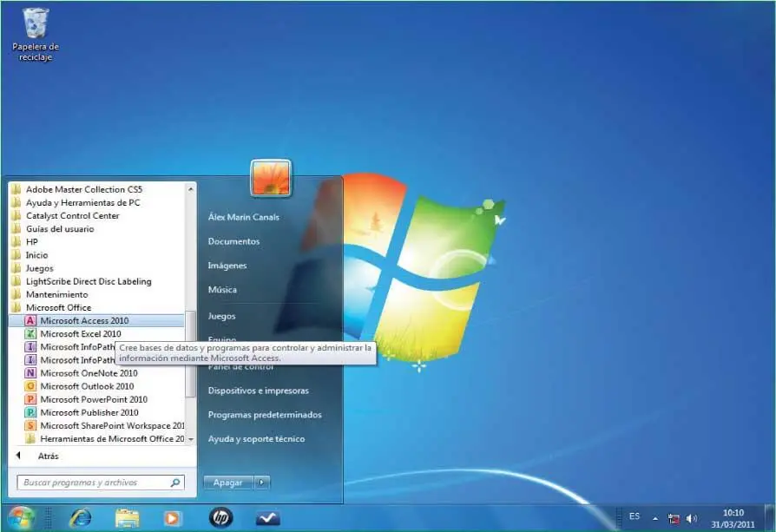Viewport: 776px width, 532px height.
Task: Click the Microsoft PowerPoint 2010 icon
Action: [30, 399]
